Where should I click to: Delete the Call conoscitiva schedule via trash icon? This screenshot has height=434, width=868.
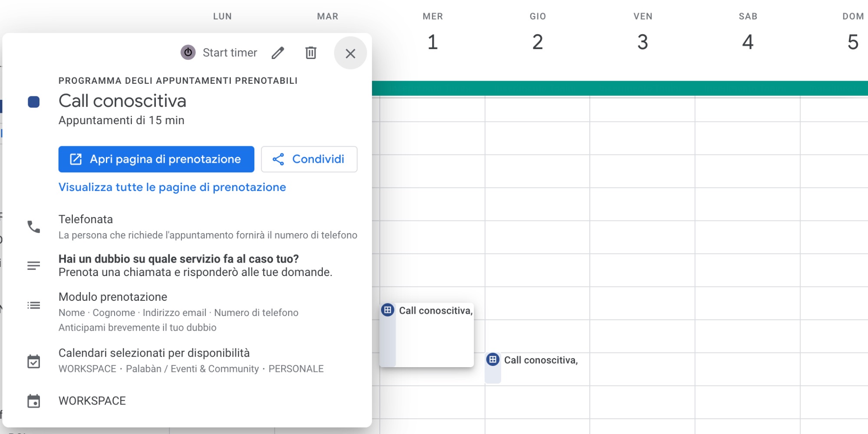(311, 53)
